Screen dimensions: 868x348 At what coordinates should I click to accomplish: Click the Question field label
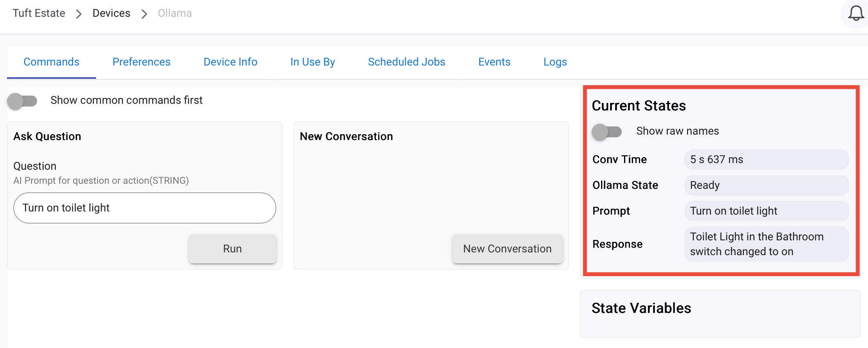35,166
